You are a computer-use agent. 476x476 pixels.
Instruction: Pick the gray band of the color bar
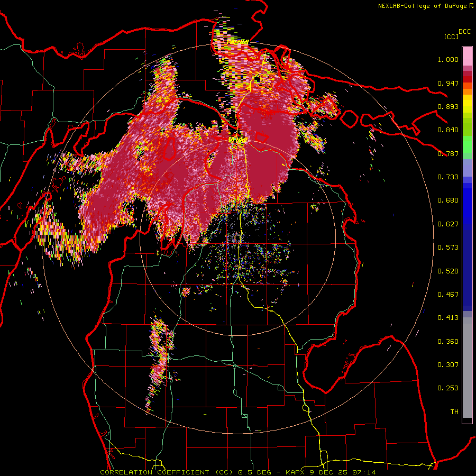pyautogui.click(x=467, y=368)
